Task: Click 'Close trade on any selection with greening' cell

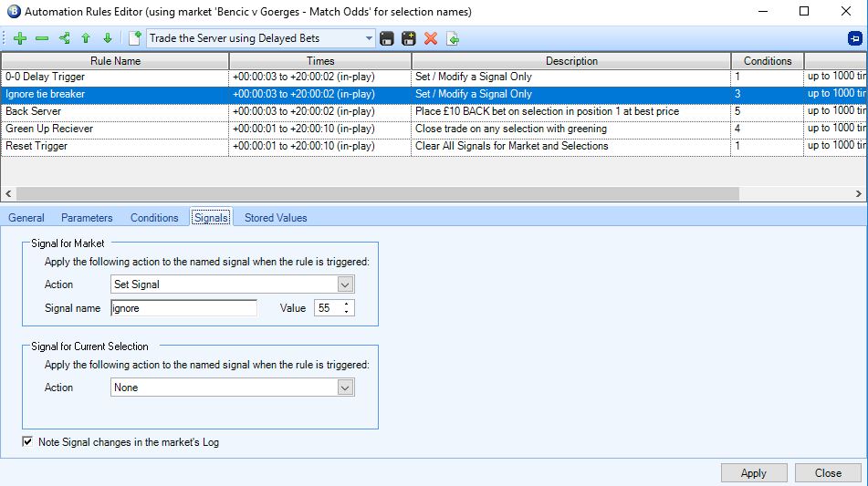Action: (x=571, y=129)
